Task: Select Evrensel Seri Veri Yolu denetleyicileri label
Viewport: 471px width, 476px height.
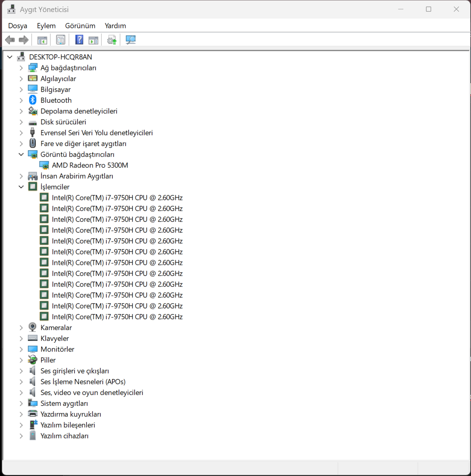Action: pos(97,133)
